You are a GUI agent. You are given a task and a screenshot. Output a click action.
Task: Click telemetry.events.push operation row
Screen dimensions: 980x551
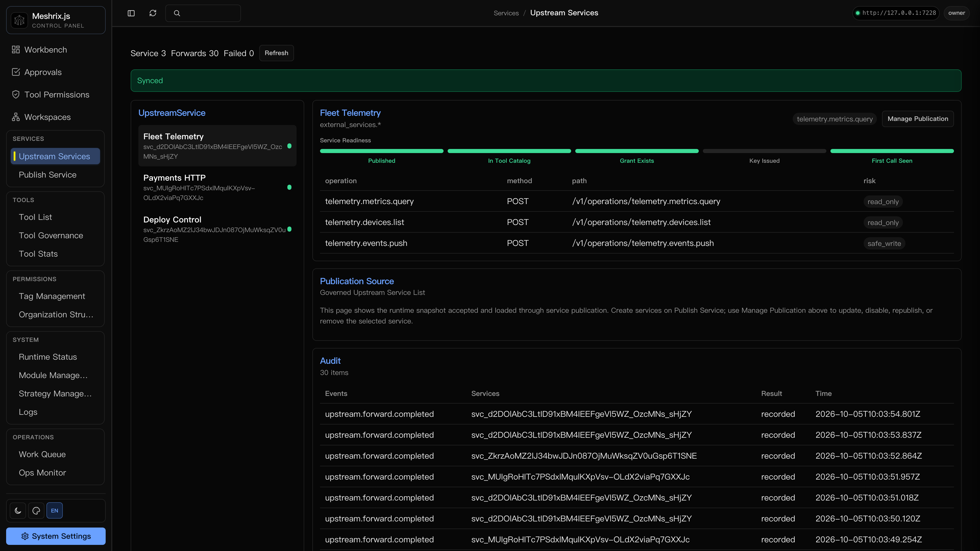tap(637, 243)
